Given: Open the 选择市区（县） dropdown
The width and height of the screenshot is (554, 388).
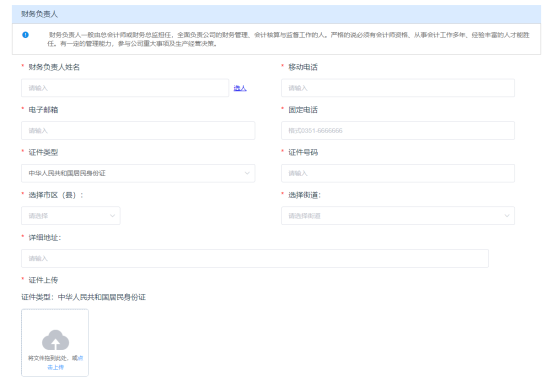Looking at the screenshot, I should click(x=71, y=216).
